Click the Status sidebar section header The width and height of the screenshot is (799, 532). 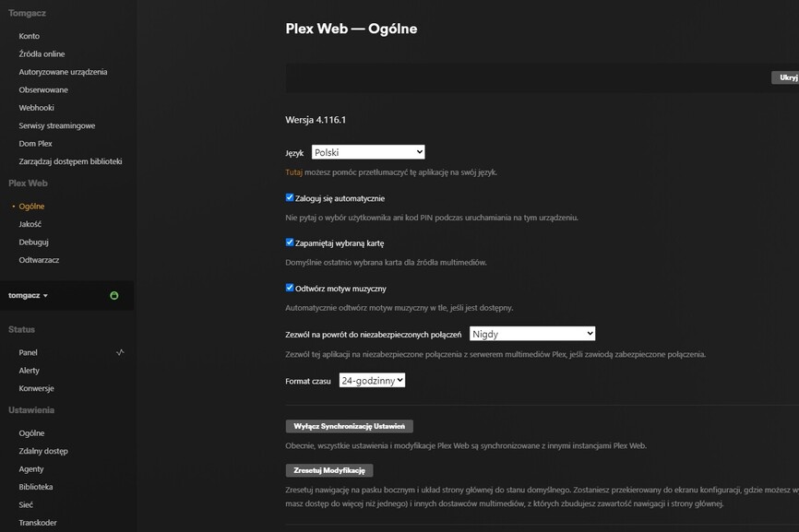[21, 329]
